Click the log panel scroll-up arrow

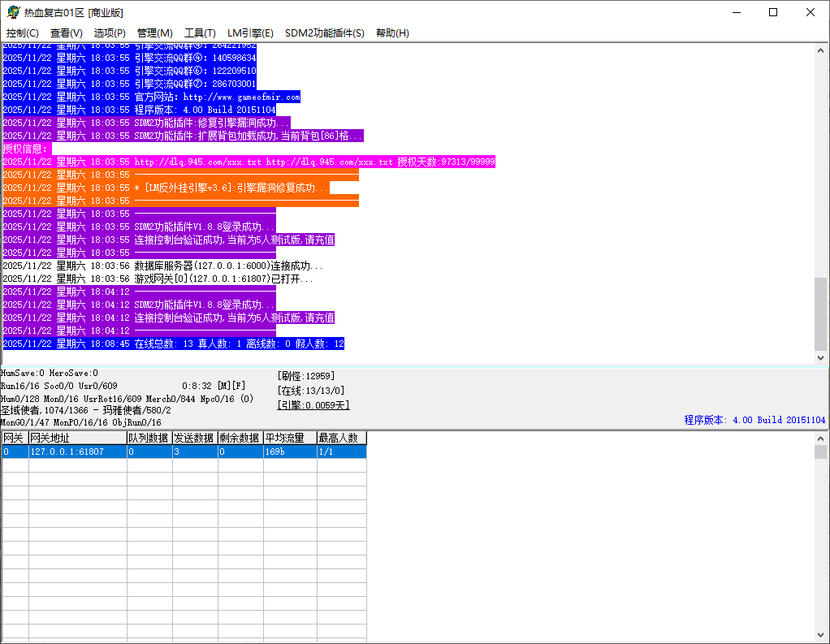pyautogui.click(x=820, y=50)
